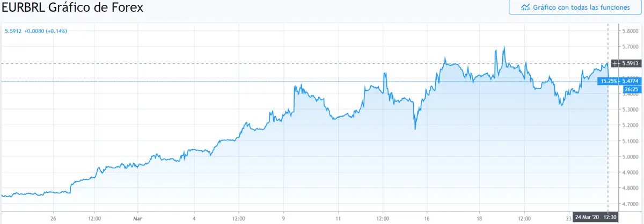
Task: Click the 5.4774 last price label
Action: 631,81
